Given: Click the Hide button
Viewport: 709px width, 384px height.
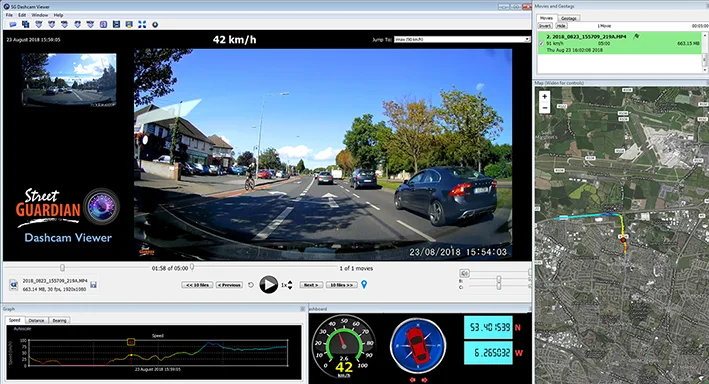Looking at the screenshot, I should [561, 26].
